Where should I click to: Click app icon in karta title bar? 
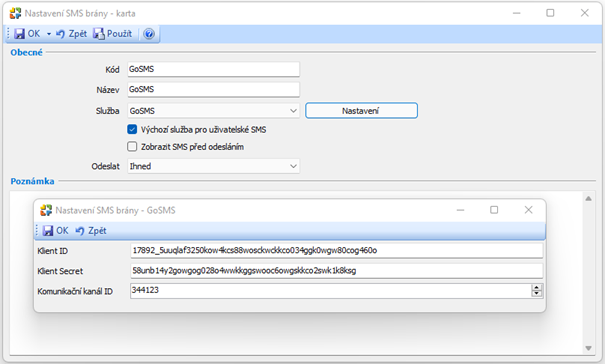pos(15,14)
